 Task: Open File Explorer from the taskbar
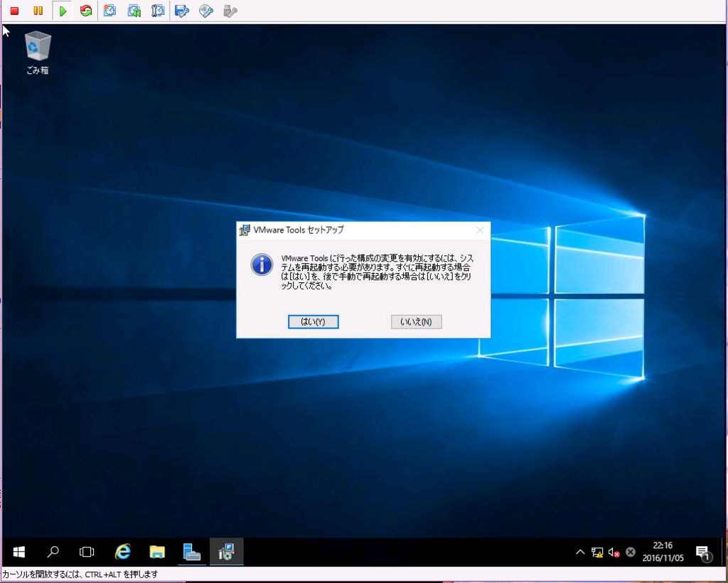click(157, 552)
